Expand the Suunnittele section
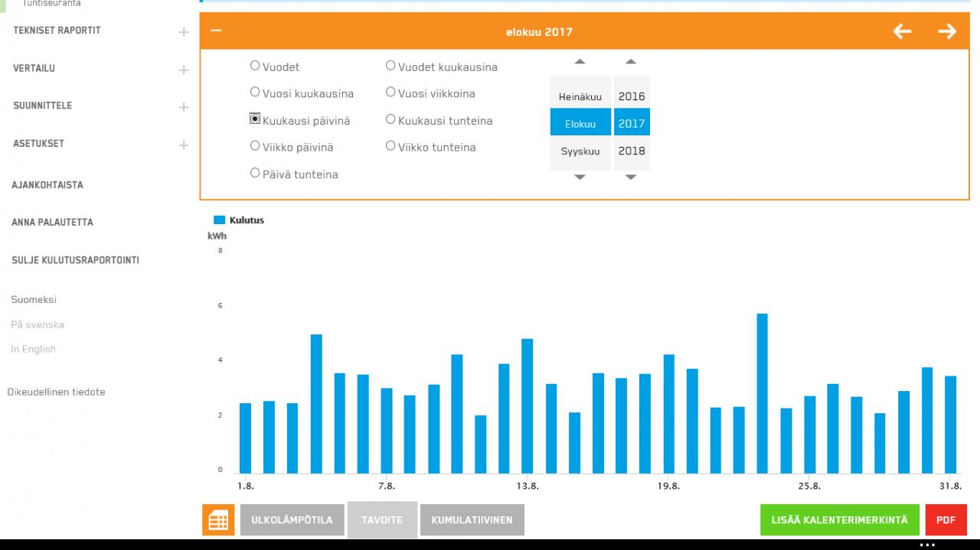The image size is (980, 550). tap(183, 107)
